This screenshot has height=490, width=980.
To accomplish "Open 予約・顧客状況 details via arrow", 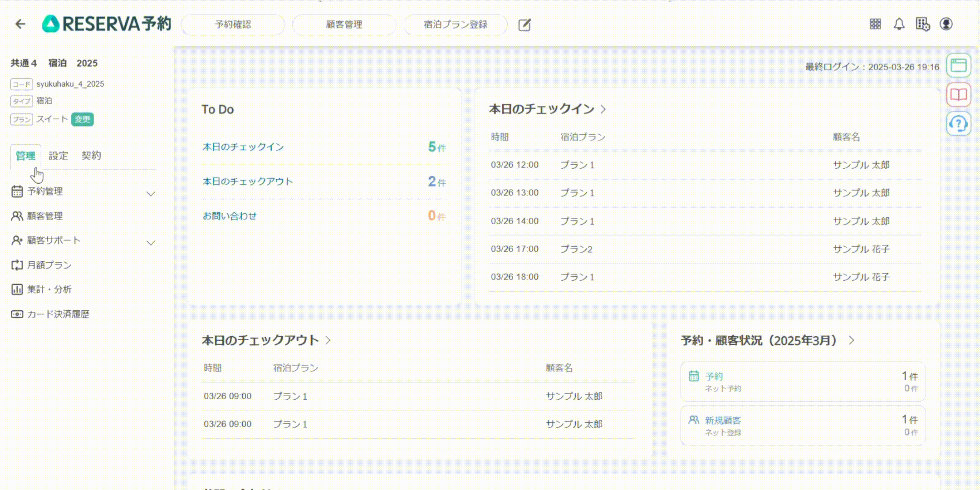I will (x=852, y=340).
